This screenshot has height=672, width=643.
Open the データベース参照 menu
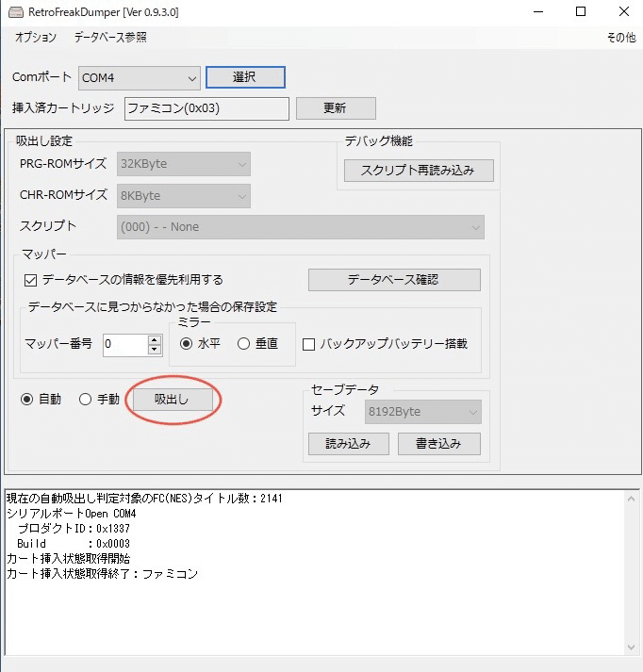[x=110, y=38]
